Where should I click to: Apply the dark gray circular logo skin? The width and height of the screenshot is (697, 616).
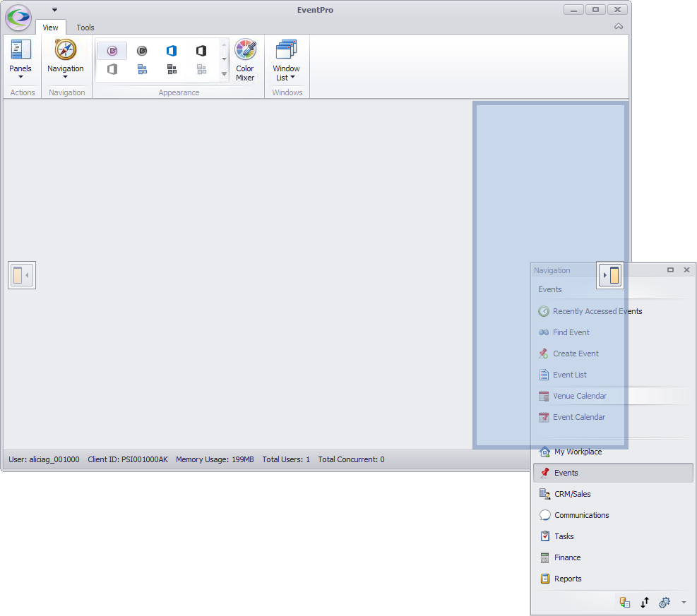[142, 51]
